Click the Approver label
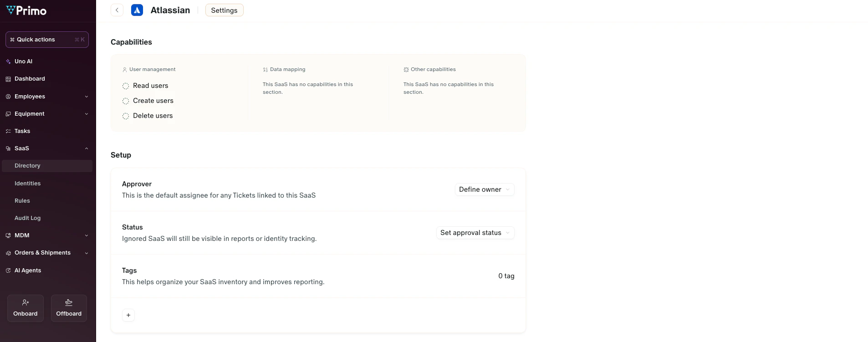This screenshot has height=342, width=868. pos(137,184)
